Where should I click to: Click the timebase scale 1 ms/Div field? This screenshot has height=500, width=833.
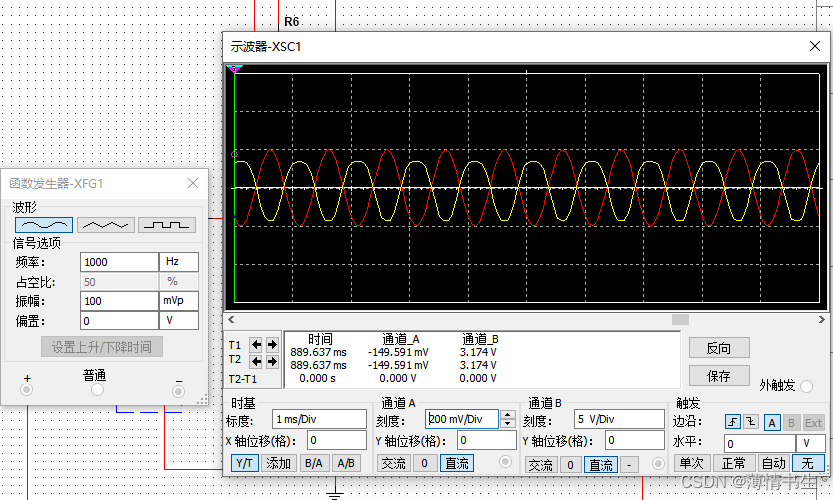point(319,419)
